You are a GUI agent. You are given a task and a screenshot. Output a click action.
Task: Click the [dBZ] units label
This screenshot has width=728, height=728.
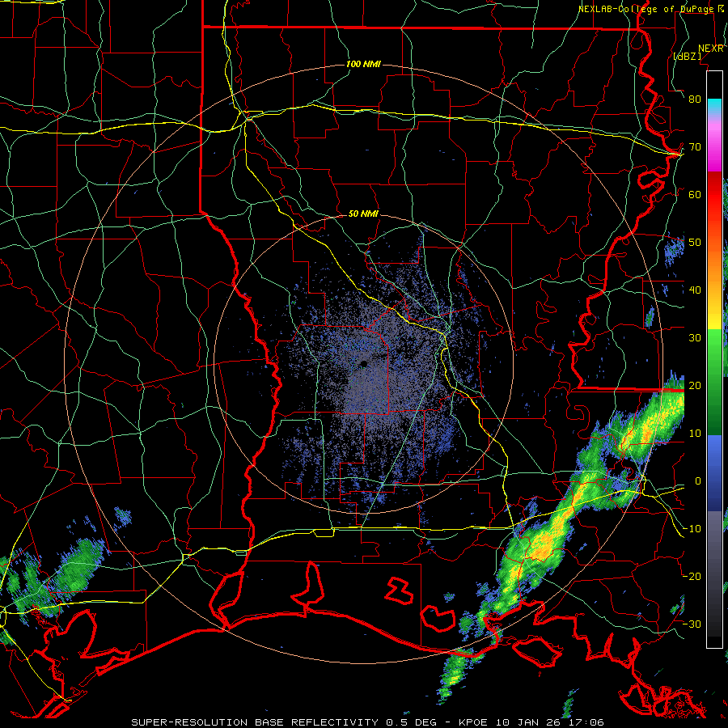point(687,57)
